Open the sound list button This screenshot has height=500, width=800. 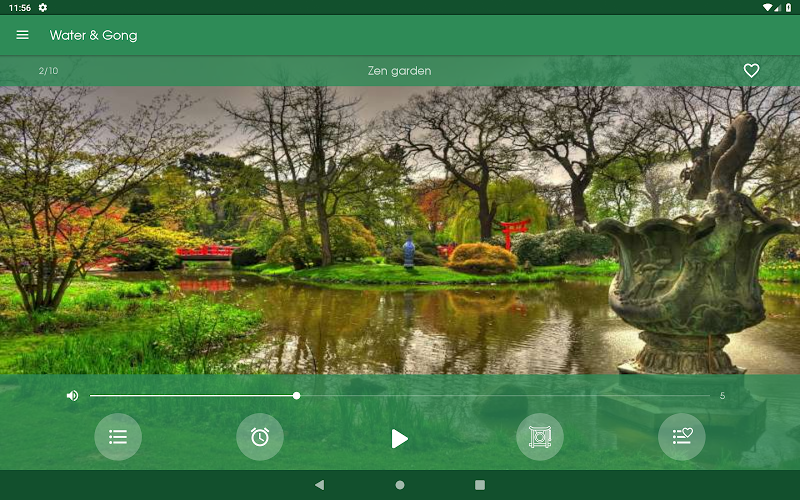(x=118, y=437)
